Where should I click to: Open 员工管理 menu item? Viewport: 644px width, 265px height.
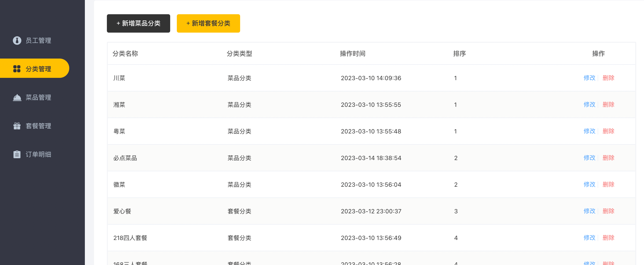pos(38,41)
